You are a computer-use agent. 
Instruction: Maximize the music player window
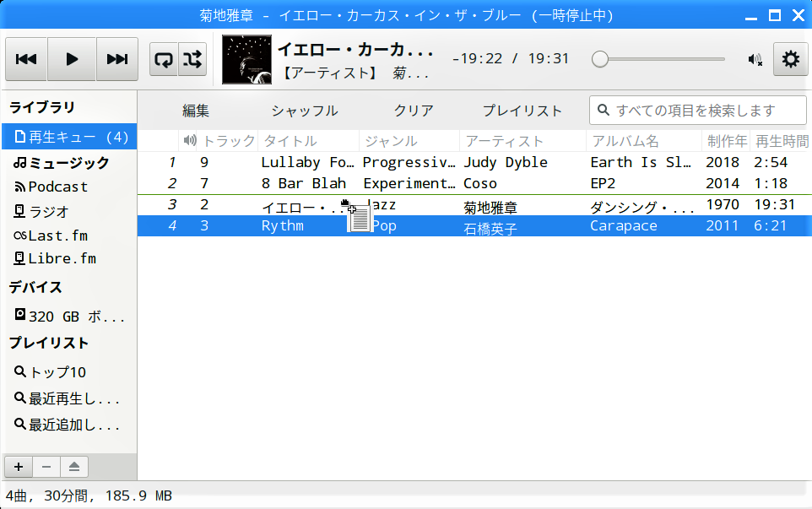pyautogui.click(x=775, y=15)
